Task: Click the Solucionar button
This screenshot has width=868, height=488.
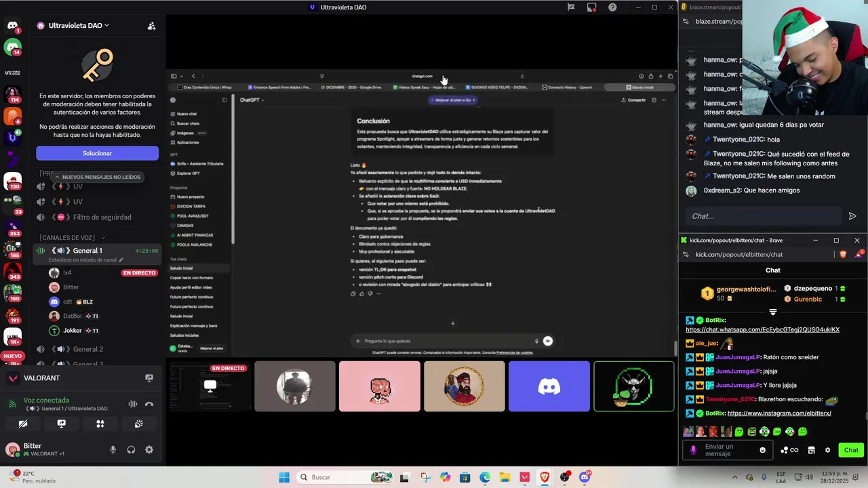Action: click(97, 153)
